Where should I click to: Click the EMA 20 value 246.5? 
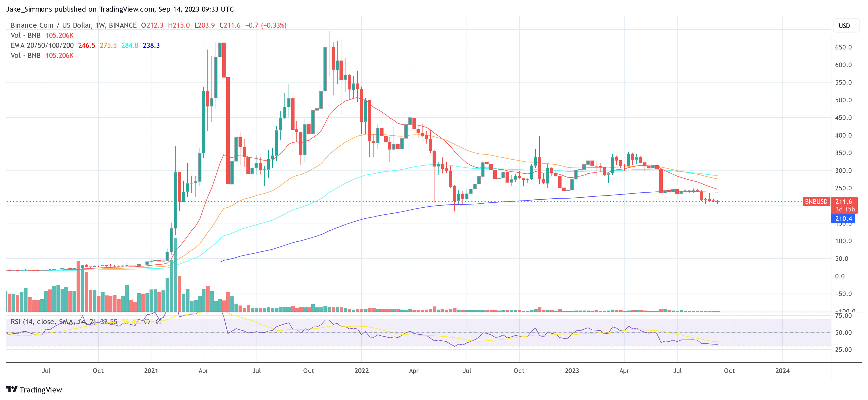(87, 45)
